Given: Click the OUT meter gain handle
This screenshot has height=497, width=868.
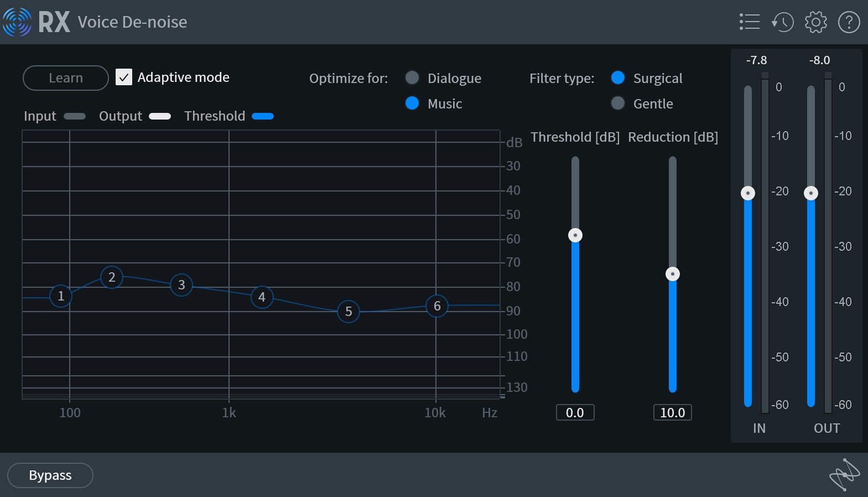Looking at the screenshot, I should 811,193.
